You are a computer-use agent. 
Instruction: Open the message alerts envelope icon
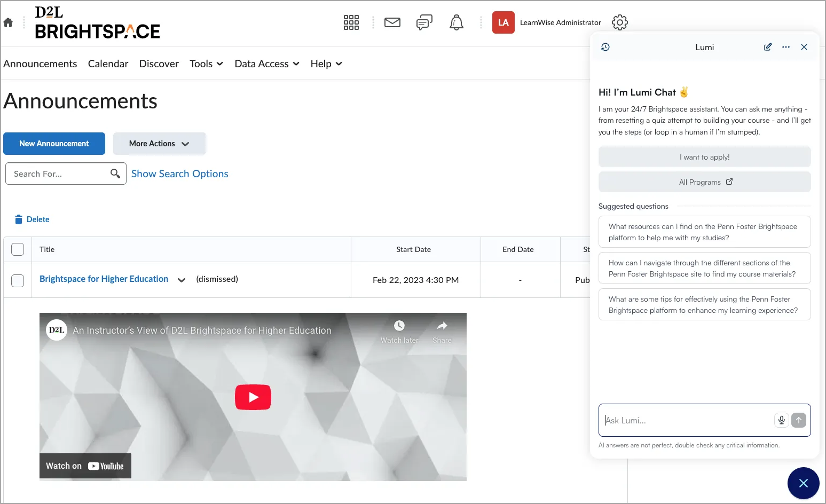[392, 22]
